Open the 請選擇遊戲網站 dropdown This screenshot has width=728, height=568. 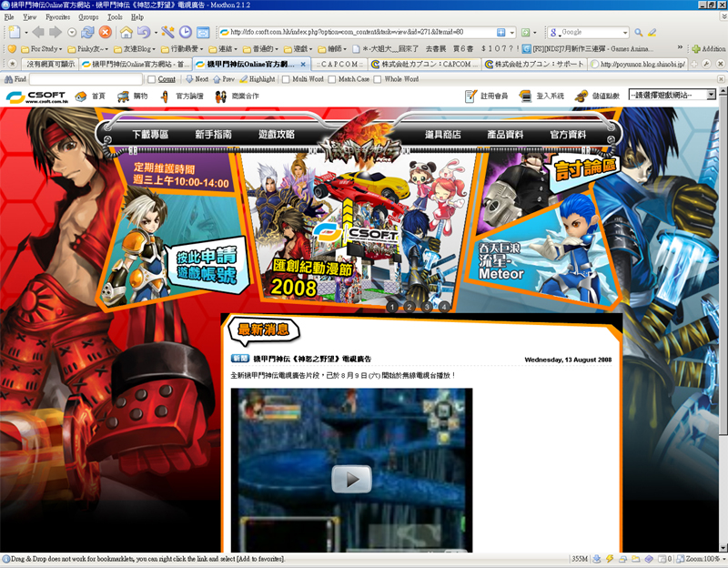coord(672,95)
